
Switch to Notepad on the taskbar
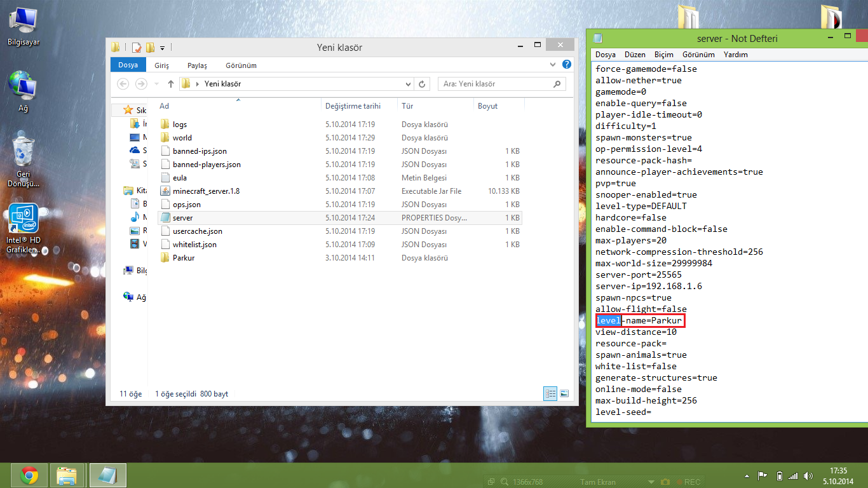point(107,475)
